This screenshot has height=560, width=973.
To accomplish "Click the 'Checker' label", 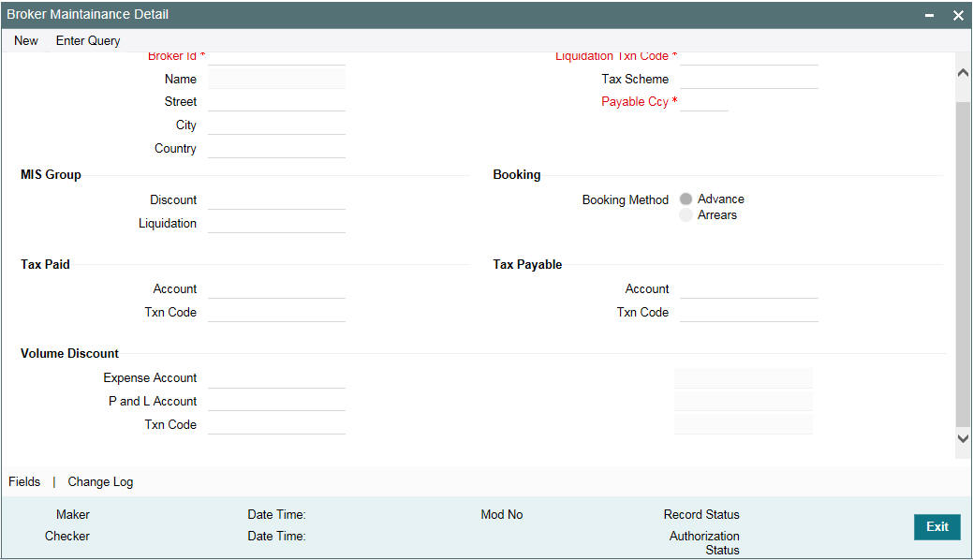I will (x=67, y=536).
